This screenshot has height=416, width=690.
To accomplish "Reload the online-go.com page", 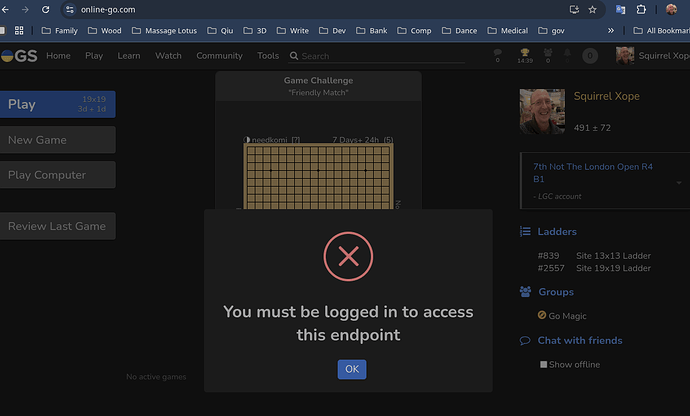I will tap(45, 9).
